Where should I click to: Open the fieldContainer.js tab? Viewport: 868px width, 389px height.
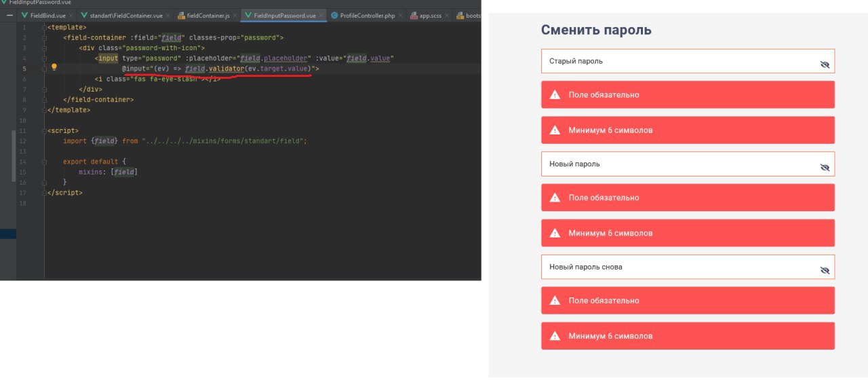click(208, 15)
